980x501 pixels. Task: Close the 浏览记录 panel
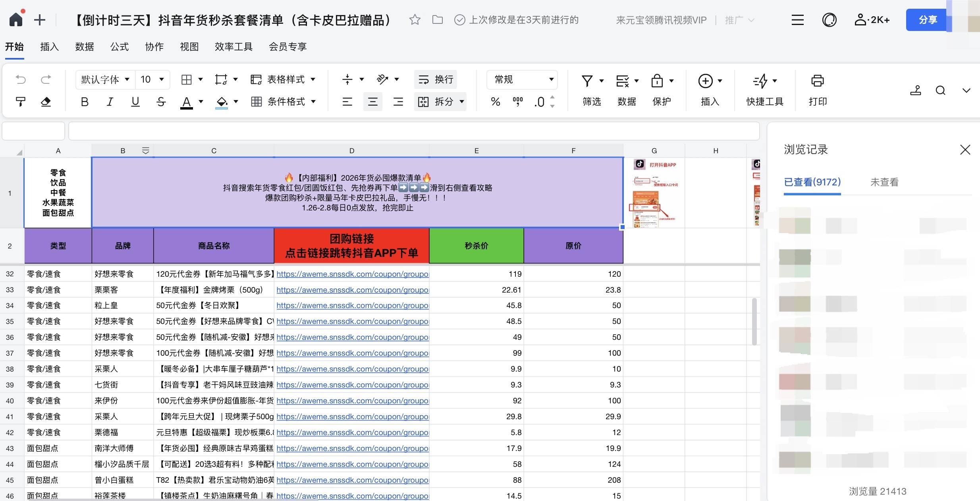(966, 150)
